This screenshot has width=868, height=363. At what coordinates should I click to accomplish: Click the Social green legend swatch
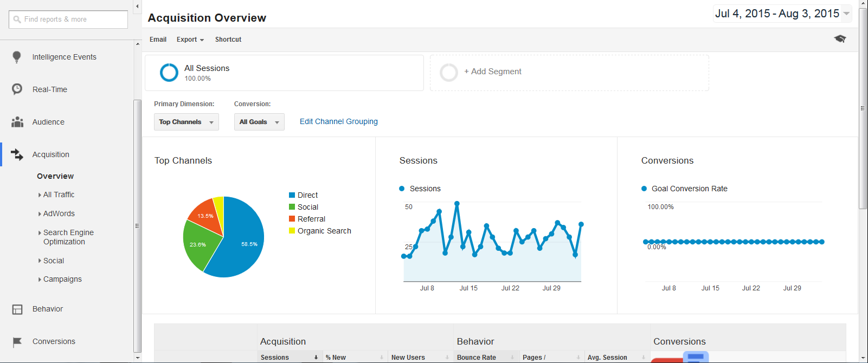tap(292, 207)
